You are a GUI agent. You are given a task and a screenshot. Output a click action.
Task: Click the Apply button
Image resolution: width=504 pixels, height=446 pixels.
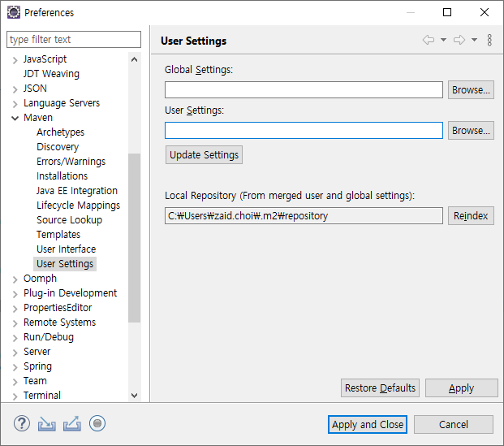point(461,388)
